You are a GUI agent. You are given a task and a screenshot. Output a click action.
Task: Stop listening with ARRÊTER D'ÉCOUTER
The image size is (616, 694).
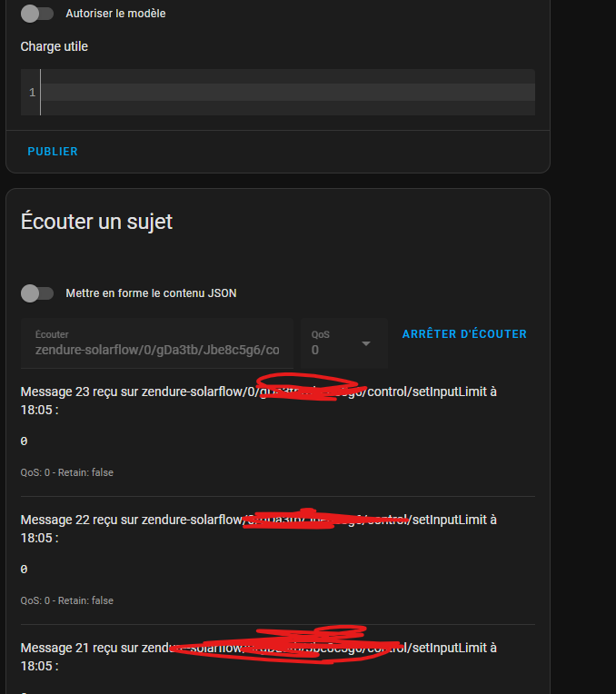[464, 333]
